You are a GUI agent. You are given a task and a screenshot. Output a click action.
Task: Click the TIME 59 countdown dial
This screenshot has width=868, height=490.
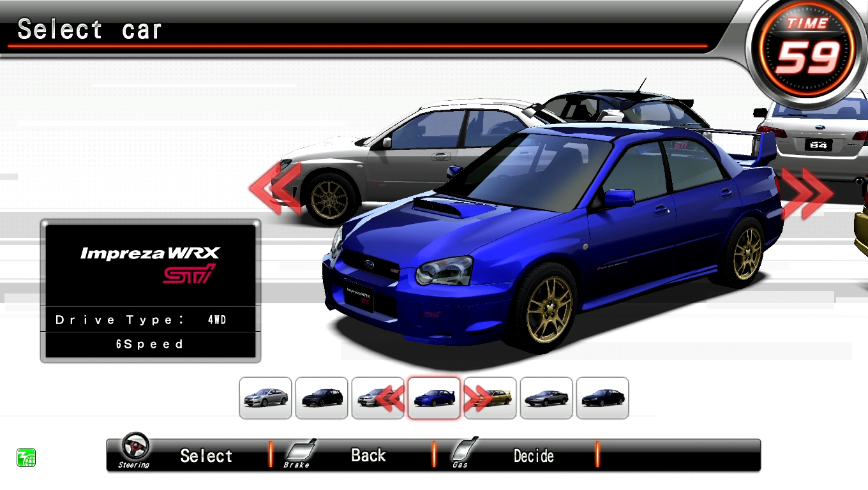click(x=807, y=53)
